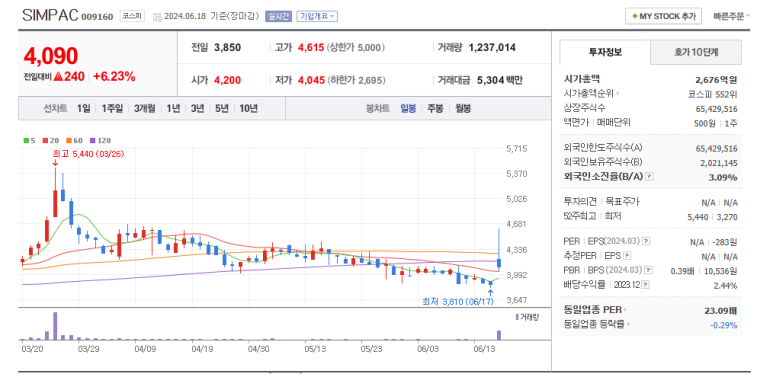Screen dimensions: 773x374
Task: Show the 3개월 line chart
Action: click(144, 108)
